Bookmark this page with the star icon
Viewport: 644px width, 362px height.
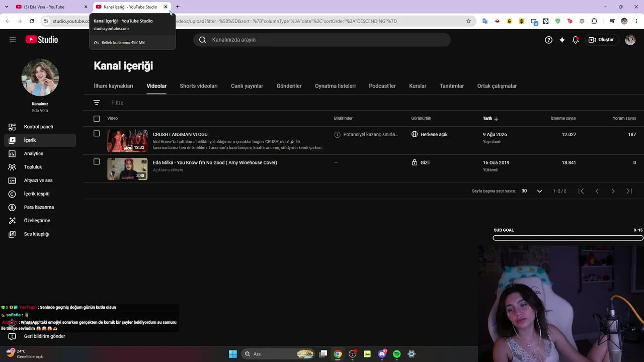pyautogui.click(x=468, y=21)
